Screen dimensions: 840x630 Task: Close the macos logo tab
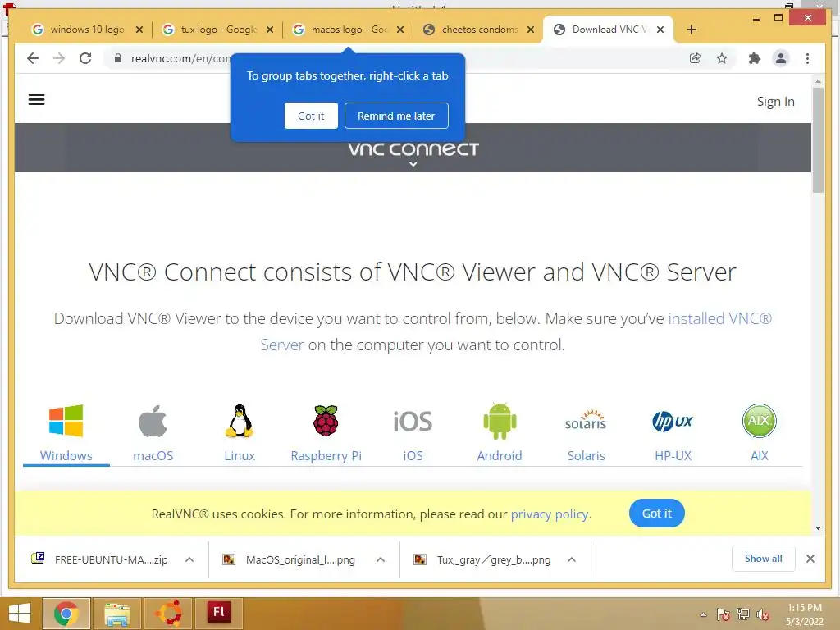pyautogui.click(x=400, y=30)
